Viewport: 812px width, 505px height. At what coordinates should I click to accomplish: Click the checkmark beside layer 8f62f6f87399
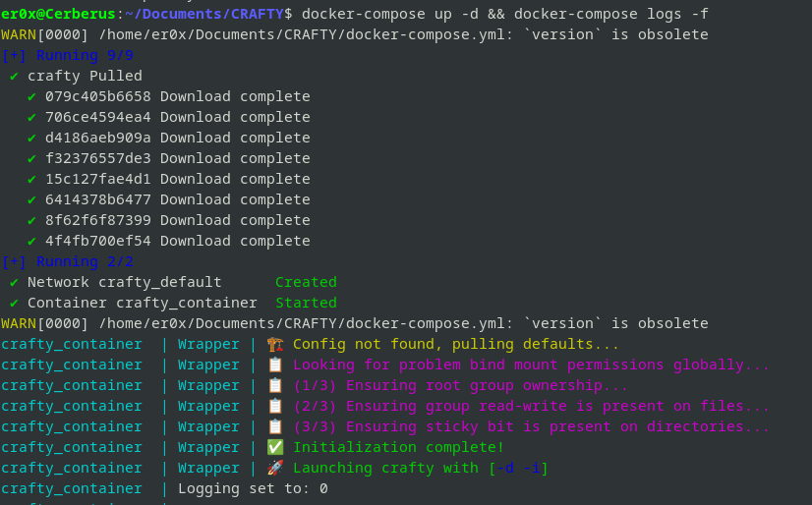click(31, 220)
